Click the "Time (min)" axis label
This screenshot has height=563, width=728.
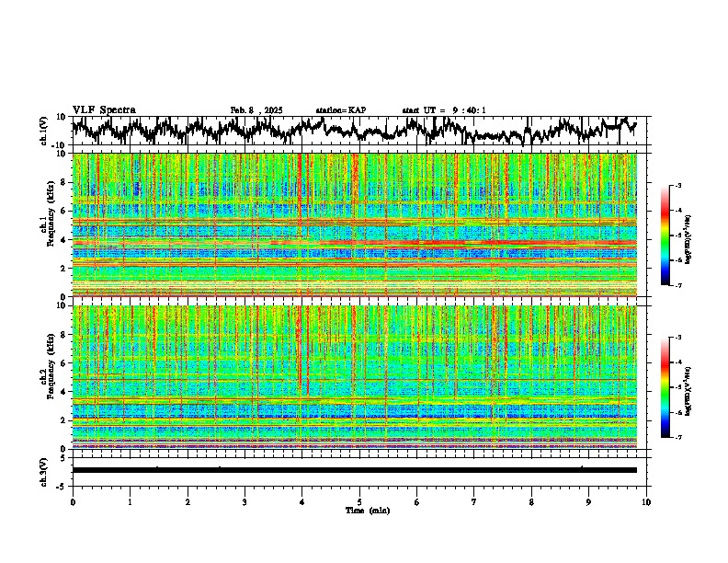[368, 511]
